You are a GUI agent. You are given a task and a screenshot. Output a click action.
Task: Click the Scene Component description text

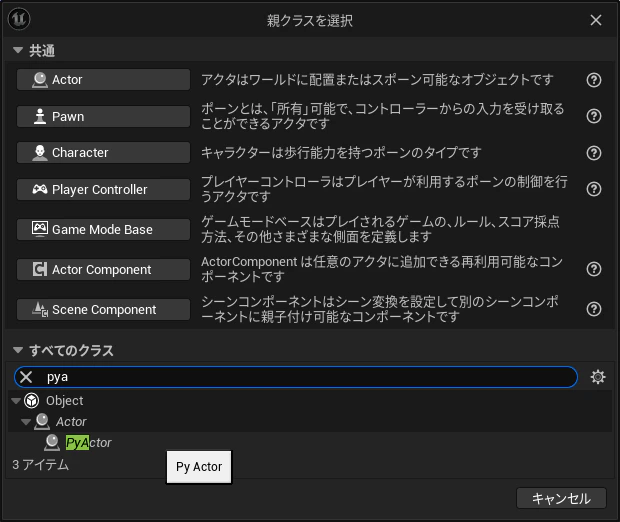(380, 309)
